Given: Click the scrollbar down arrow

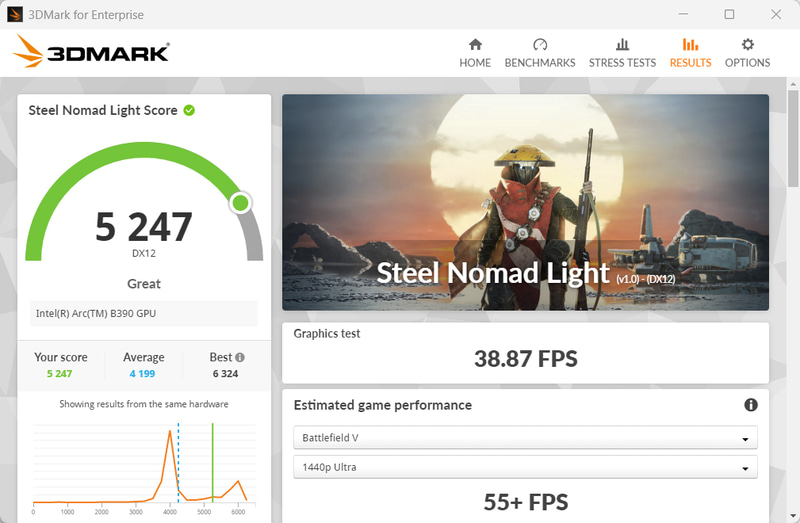Looking at the screenshot, I should tap(793, 516).
